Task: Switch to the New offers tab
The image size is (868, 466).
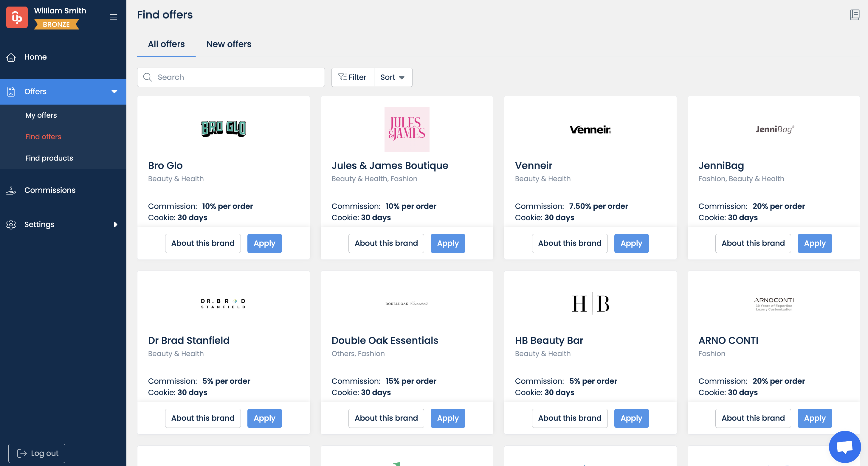Action: point(229,44)
